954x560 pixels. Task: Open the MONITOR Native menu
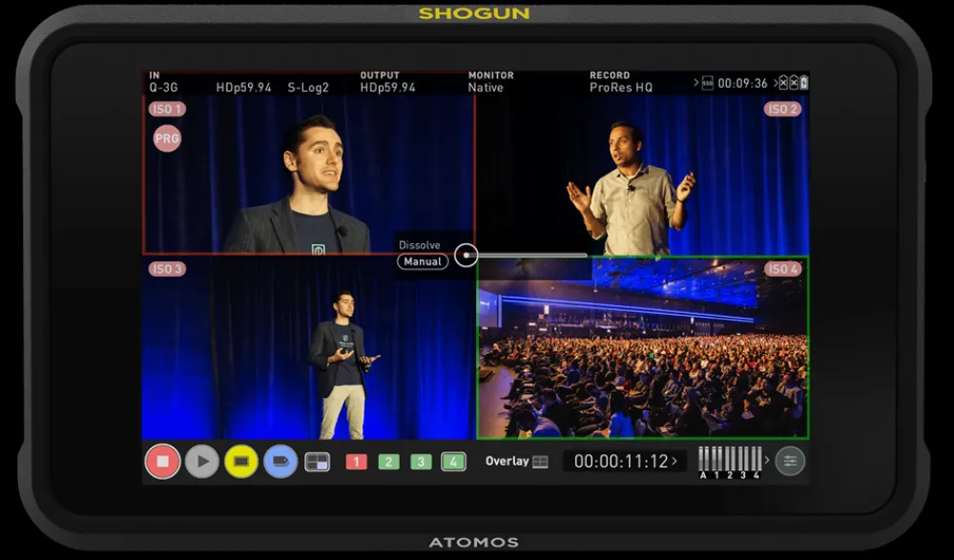point(490,82)
